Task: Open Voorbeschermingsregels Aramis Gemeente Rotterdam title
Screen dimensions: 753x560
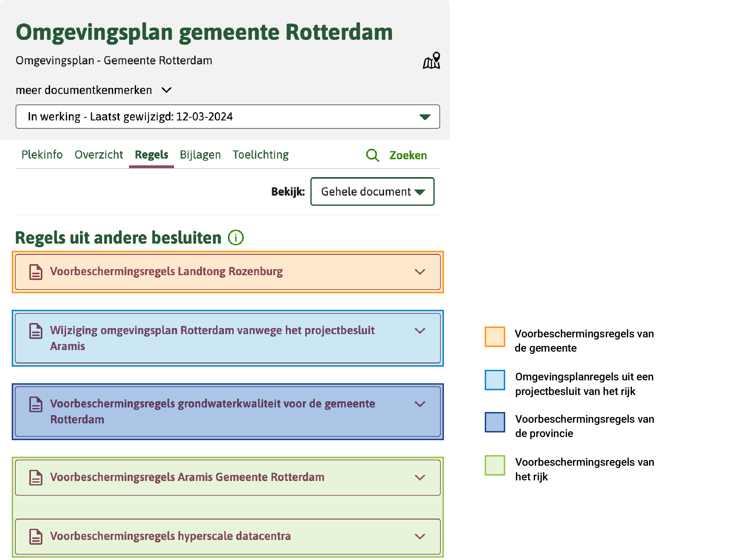Action: pyautogui.click(x=187, y=477)
